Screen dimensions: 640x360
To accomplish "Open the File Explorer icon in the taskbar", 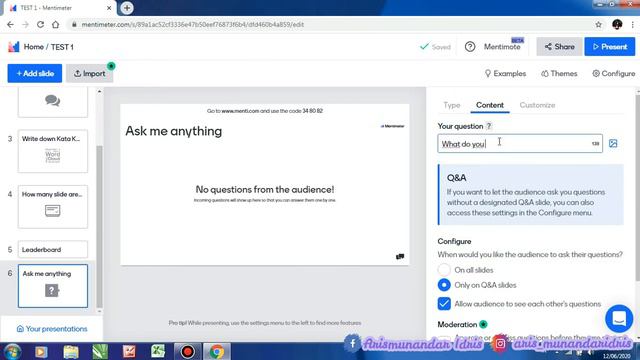I will tap(71, 351).
